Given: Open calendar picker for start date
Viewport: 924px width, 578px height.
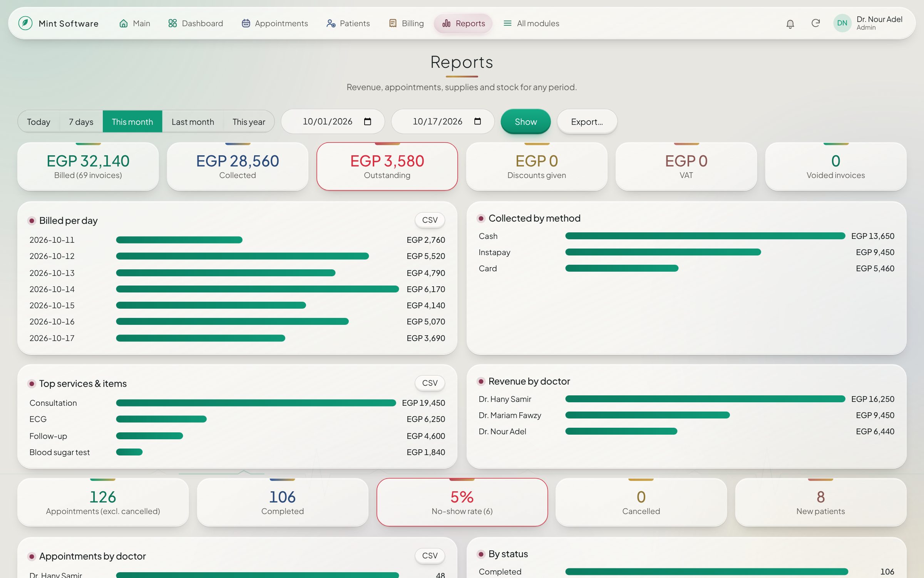Looking at the screenshot, I should click(x=367, y=121).
